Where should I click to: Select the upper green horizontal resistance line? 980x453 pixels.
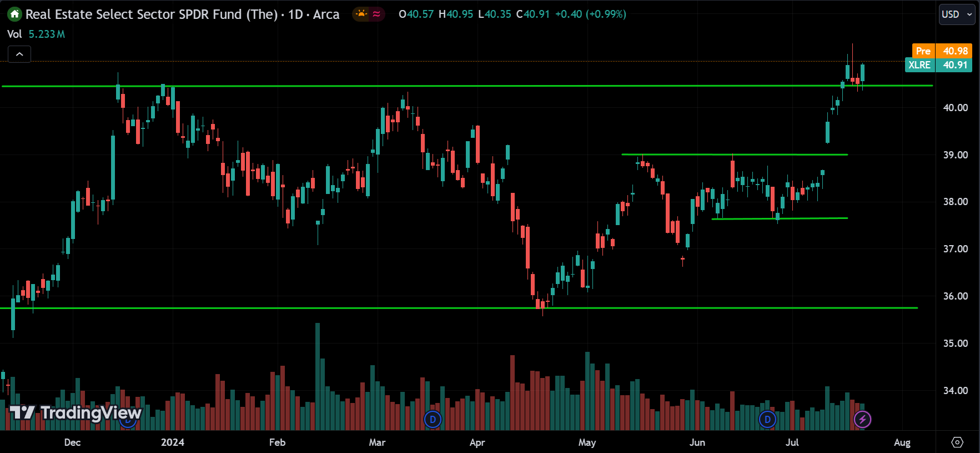tap(466, 86)
